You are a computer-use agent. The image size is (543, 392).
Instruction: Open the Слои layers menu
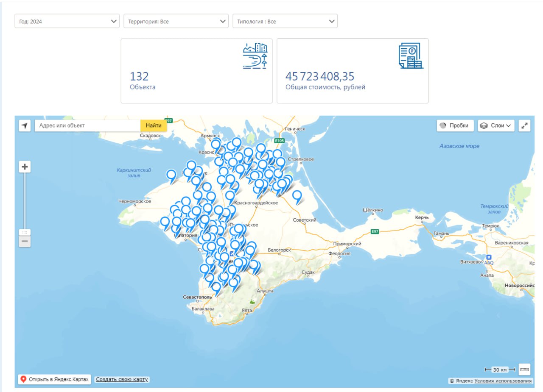(x=496, y=125)
